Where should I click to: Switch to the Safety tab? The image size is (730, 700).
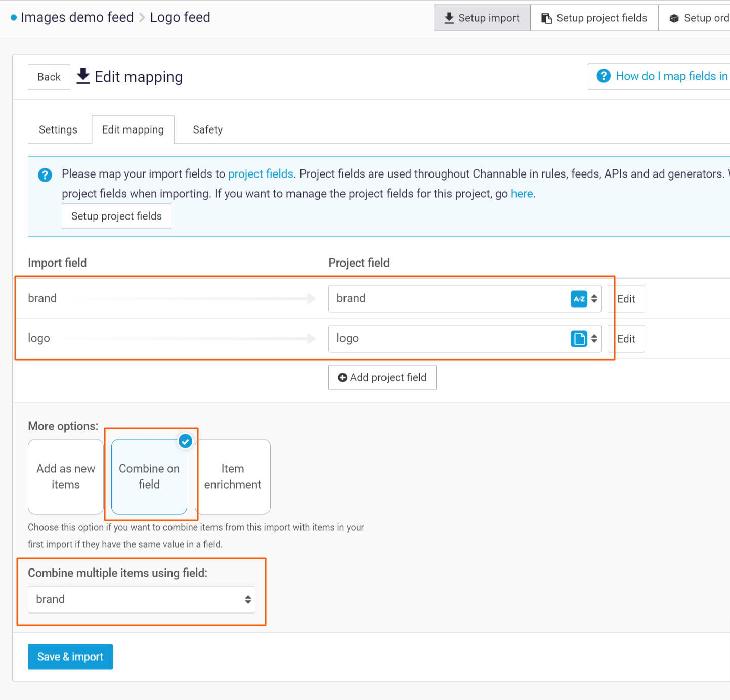(x=207, y=129)
